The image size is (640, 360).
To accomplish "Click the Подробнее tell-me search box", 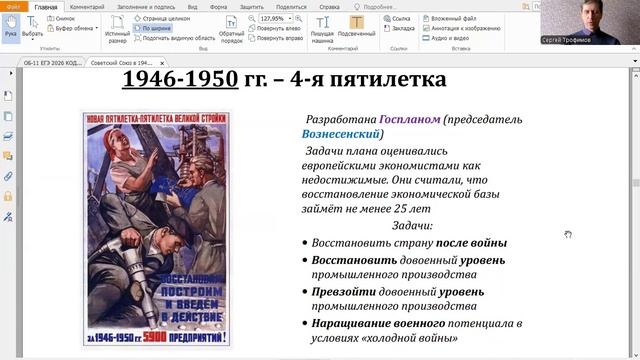I will 376,7.
